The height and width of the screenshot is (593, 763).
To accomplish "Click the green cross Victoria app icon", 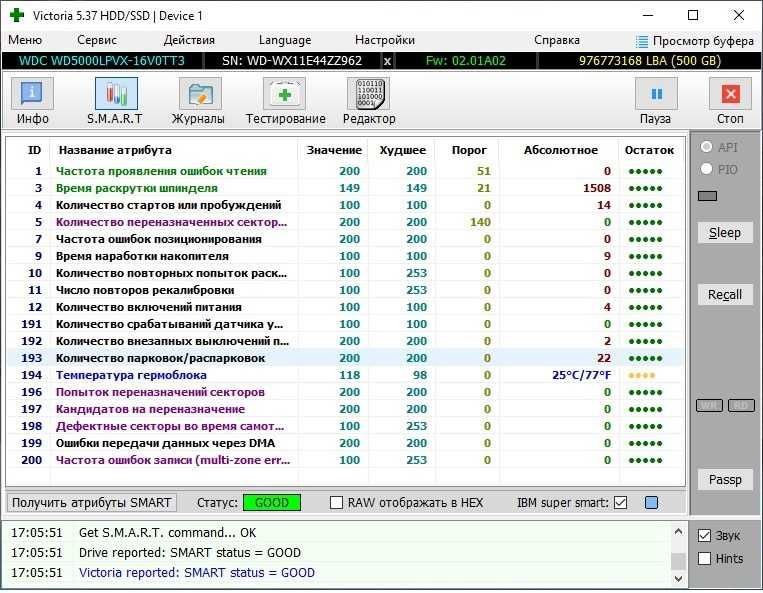I will click(17, 15).
